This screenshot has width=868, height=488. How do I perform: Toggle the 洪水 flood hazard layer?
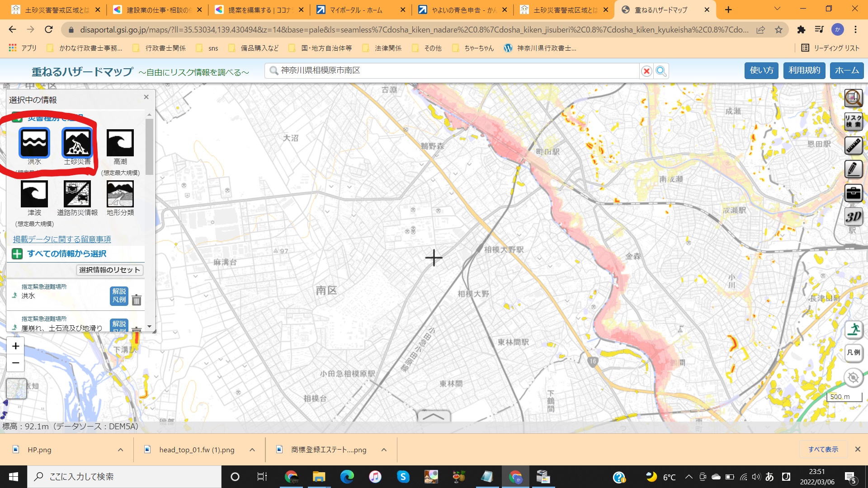tap(34, 143)
